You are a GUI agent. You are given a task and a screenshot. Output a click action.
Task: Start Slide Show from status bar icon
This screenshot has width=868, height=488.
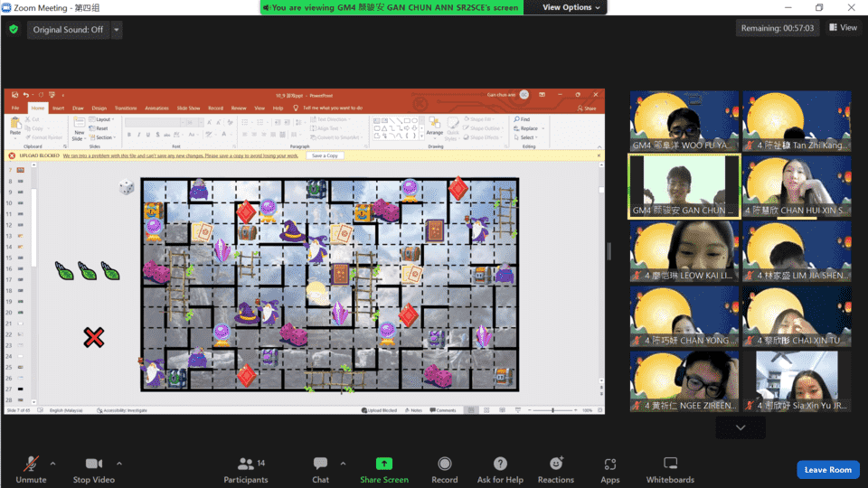point(517,410)
